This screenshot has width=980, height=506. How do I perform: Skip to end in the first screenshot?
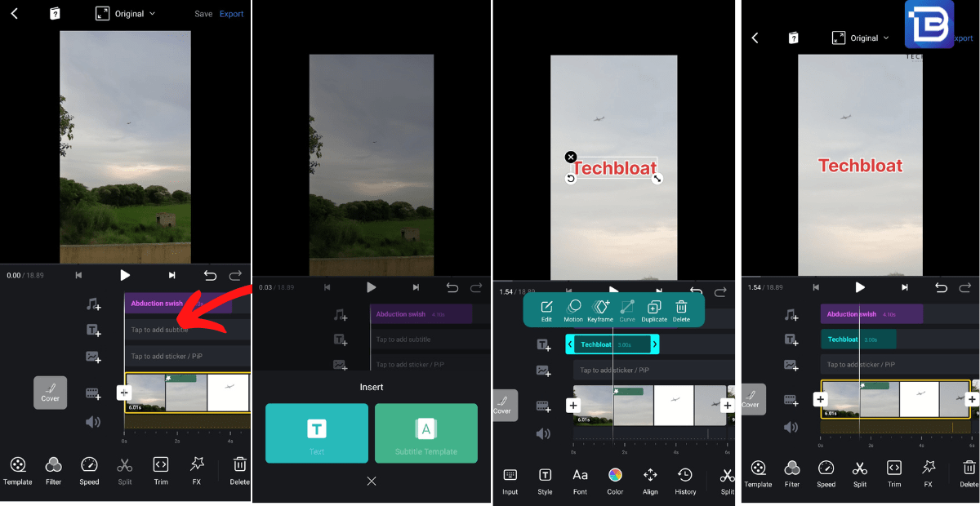tap(171, 276)
